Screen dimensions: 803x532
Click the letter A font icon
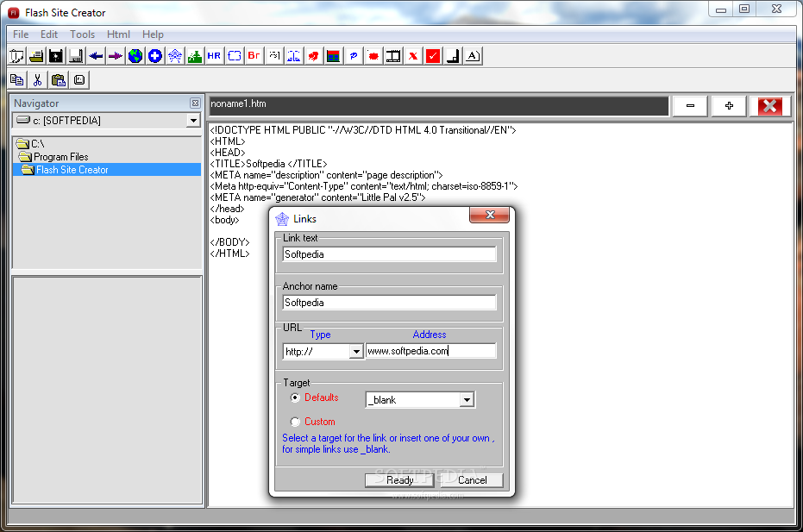472,56
